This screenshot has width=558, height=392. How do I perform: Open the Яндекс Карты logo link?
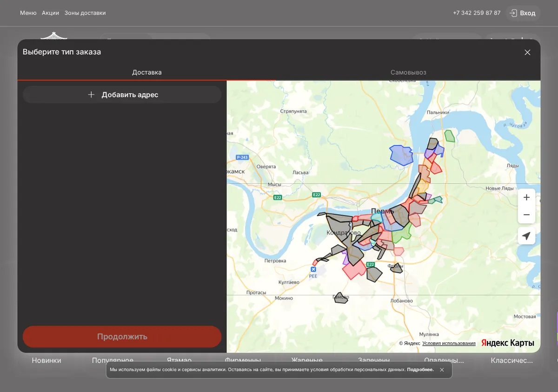(507, 343)
